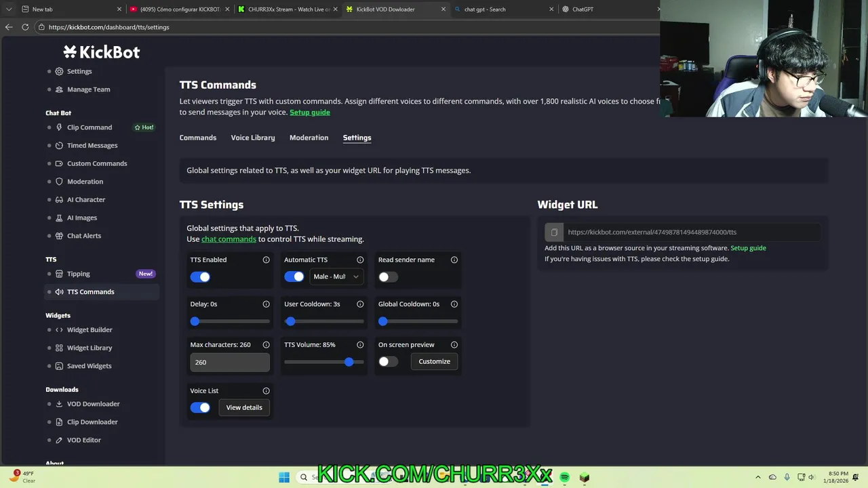Show info for On screen preview
Screen dimensions: 868x488
tap(454, 345)
